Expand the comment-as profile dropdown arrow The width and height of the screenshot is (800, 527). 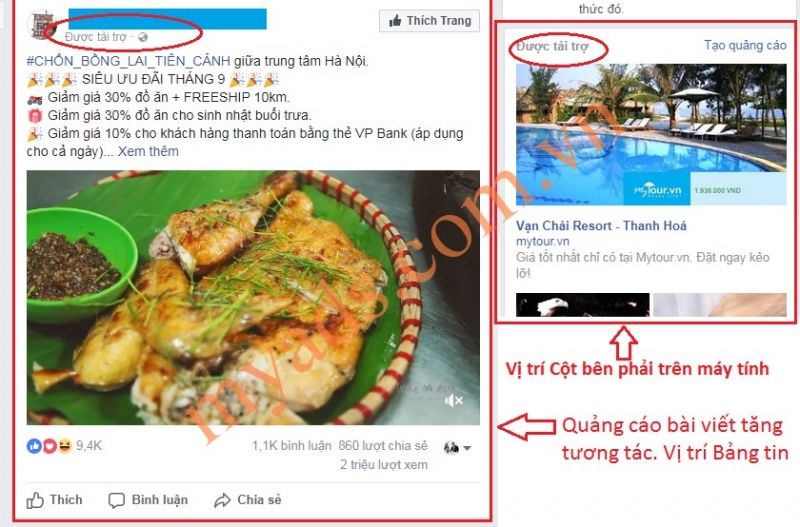(x=467, y=448)
